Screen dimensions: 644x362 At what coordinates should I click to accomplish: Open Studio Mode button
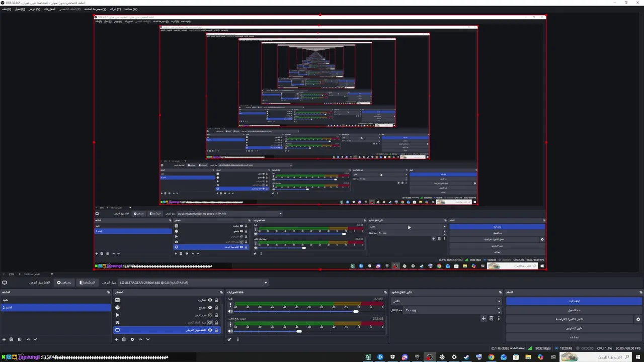[x=574, y=328]
